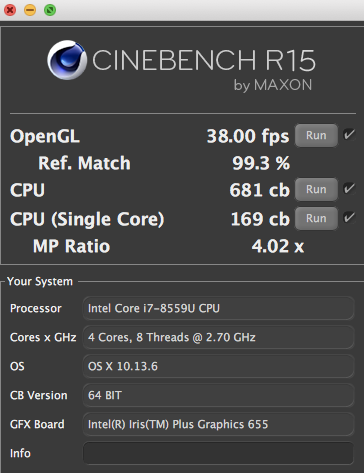Click the Cores x GHz field
Screen dimensions: 364x473
coord(218,337)
